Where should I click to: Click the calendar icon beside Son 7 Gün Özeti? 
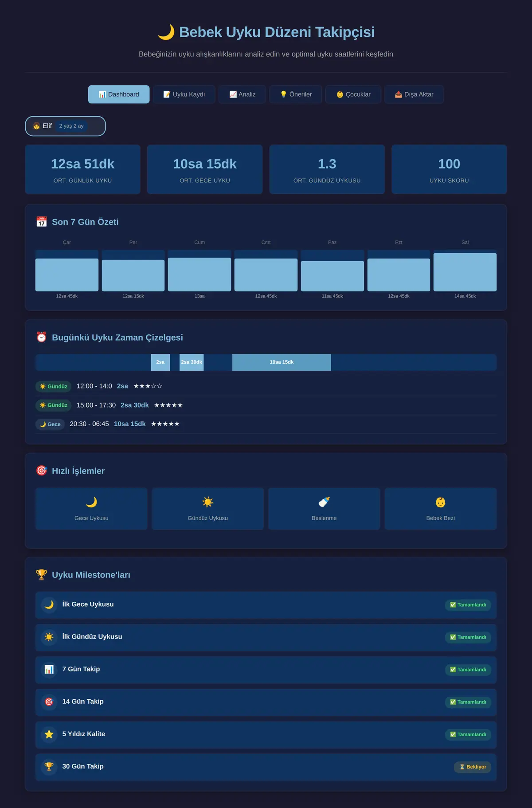click(42, 222)
